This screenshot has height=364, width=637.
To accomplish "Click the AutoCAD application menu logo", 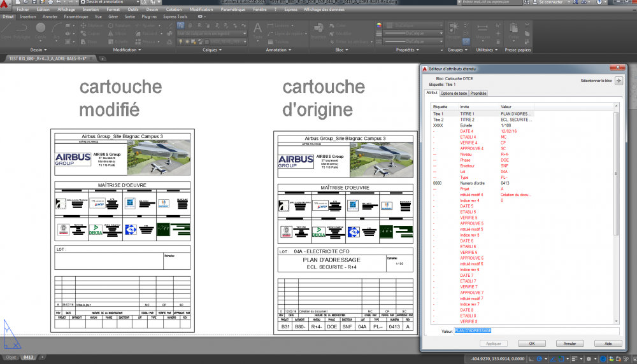I will coord(4,4).
